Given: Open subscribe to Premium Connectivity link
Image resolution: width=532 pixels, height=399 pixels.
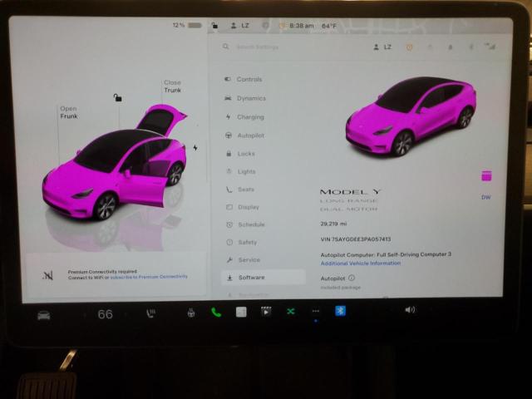Looking at the screenshot, I should pos(149,277).
